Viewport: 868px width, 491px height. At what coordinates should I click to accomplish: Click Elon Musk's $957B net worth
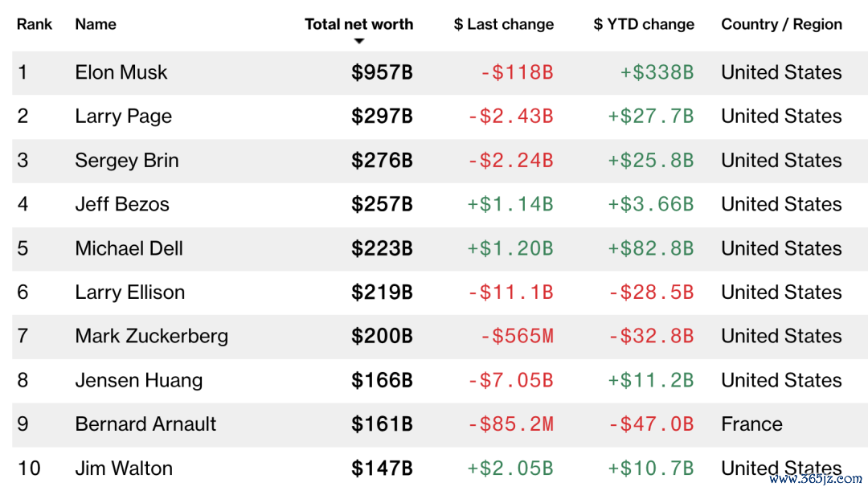(x=382, y=72)
